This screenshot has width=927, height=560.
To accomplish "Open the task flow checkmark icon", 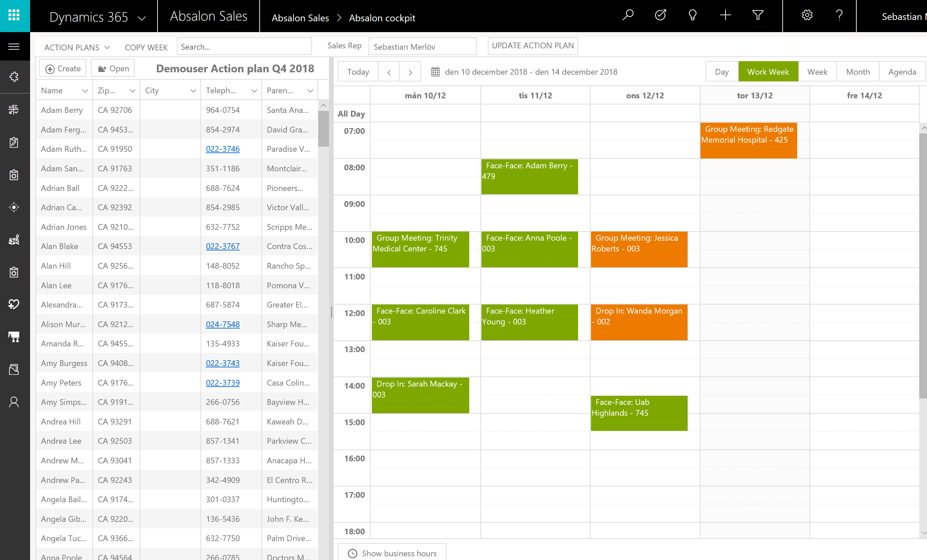I will tap(660, 16).
